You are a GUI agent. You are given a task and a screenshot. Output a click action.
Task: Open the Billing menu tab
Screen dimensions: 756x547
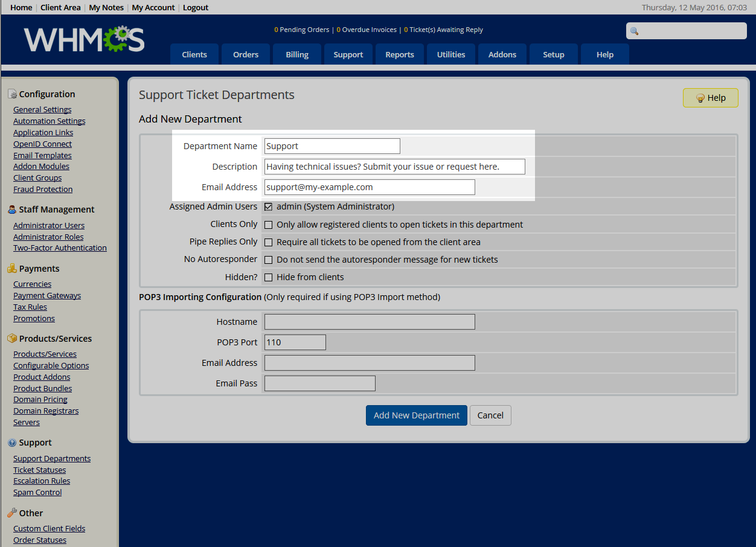(x=297, y=54)
